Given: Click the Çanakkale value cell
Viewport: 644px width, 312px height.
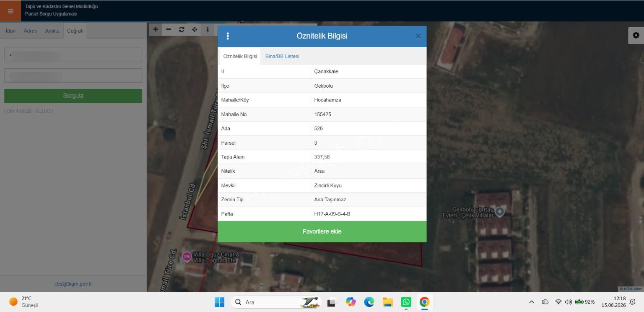Looking at the screenshot, I should point(369,71).
